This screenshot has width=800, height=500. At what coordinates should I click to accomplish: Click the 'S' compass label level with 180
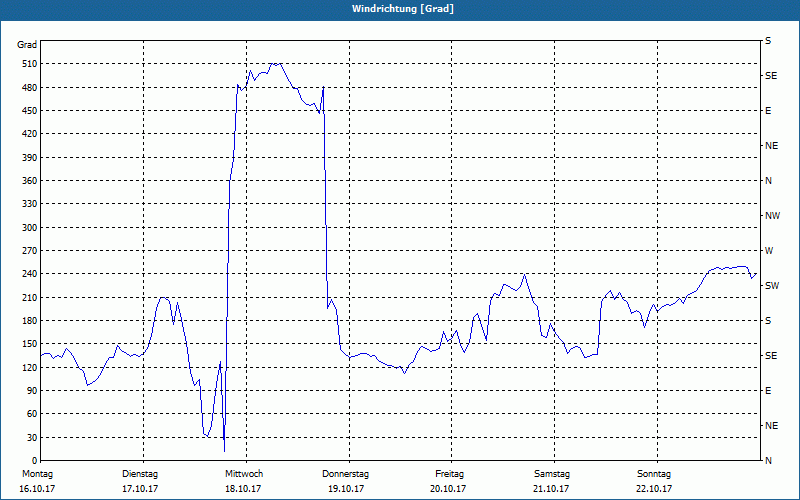pos(768,321)
